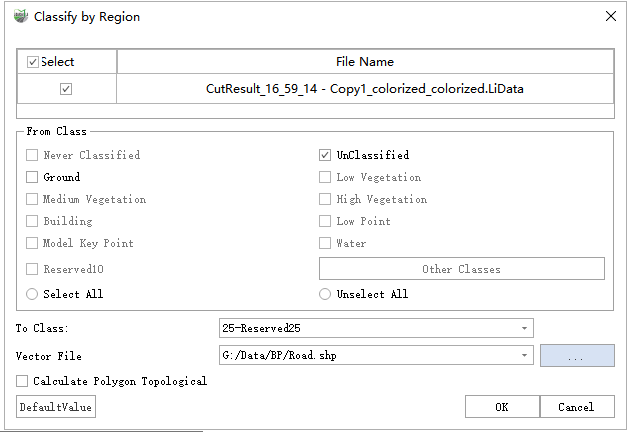Select the CutResult_16_59_14 file name row

(x=364, y=89)
